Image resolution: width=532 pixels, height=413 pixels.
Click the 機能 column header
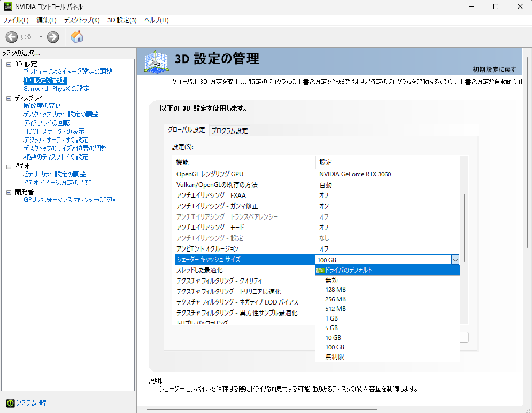click(244, 162)
